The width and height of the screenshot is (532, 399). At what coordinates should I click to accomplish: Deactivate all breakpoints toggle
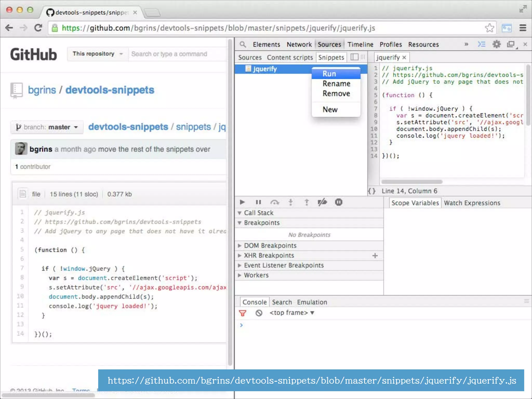point(322,202)
